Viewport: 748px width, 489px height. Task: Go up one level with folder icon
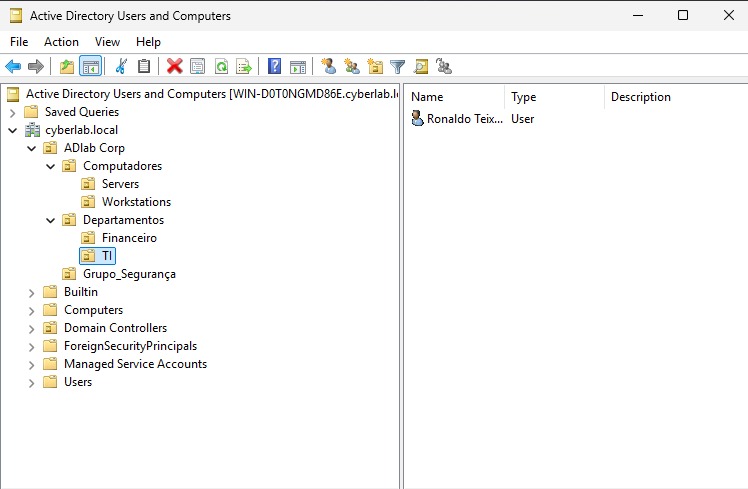coord(66,66)
